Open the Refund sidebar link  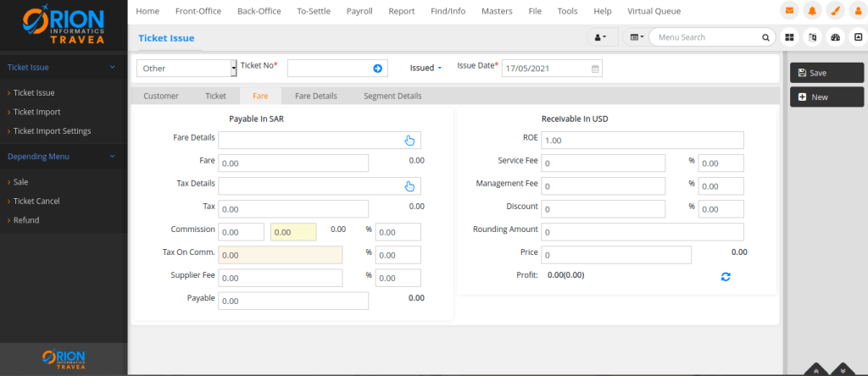pyautogui.click(x=26, y=220)
